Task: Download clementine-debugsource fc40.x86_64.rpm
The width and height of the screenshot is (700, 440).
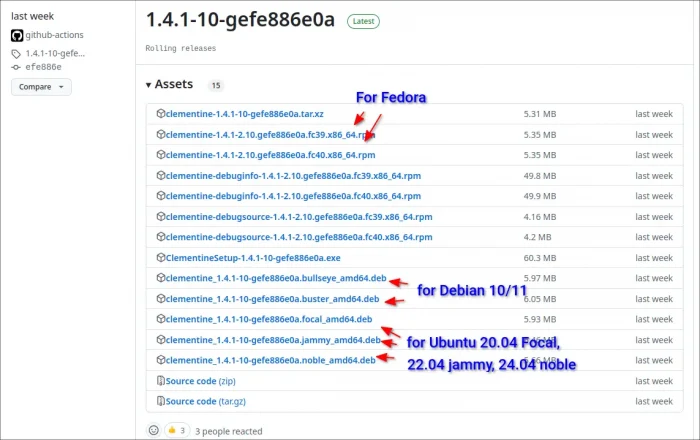Action: point(299,237)
